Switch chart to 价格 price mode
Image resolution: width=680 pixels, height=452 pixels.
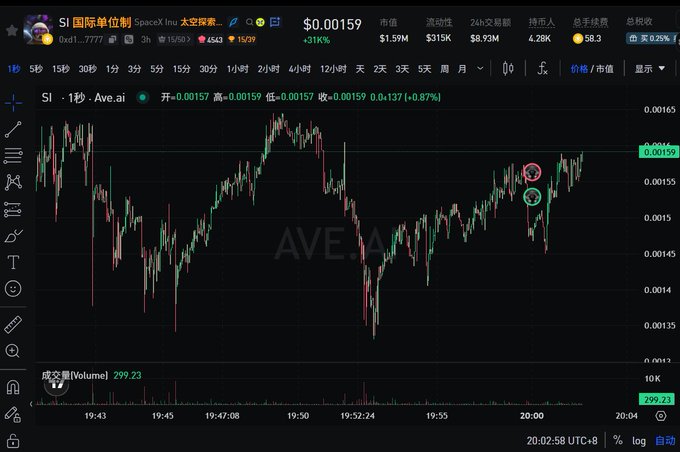(x=579, y=69)
